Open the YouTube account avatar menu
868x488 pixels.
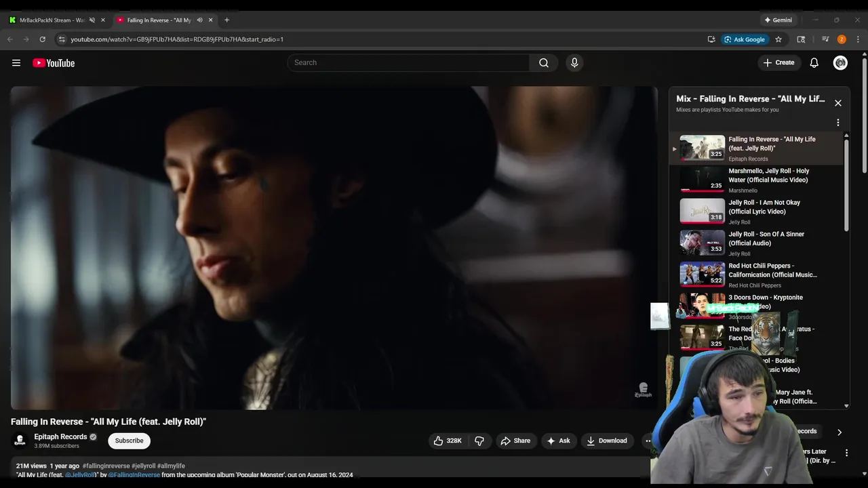pos(840,63)
